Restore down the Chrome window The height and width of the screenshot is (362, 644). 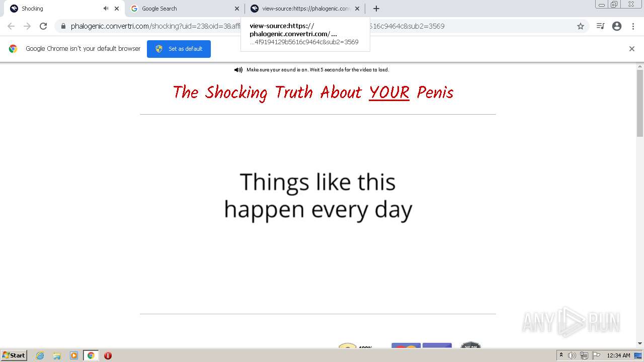(x=614, y=5)
